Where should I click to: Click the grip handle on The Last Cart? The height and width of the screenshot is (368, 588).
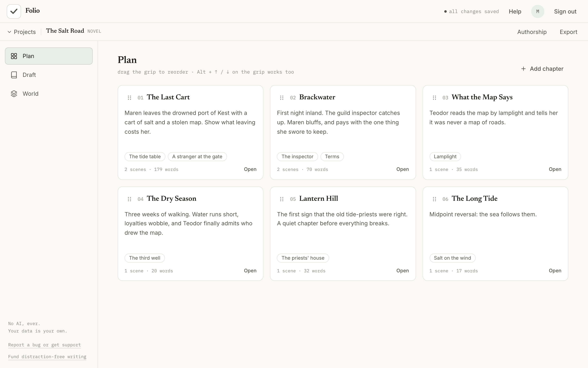(129, 98)
